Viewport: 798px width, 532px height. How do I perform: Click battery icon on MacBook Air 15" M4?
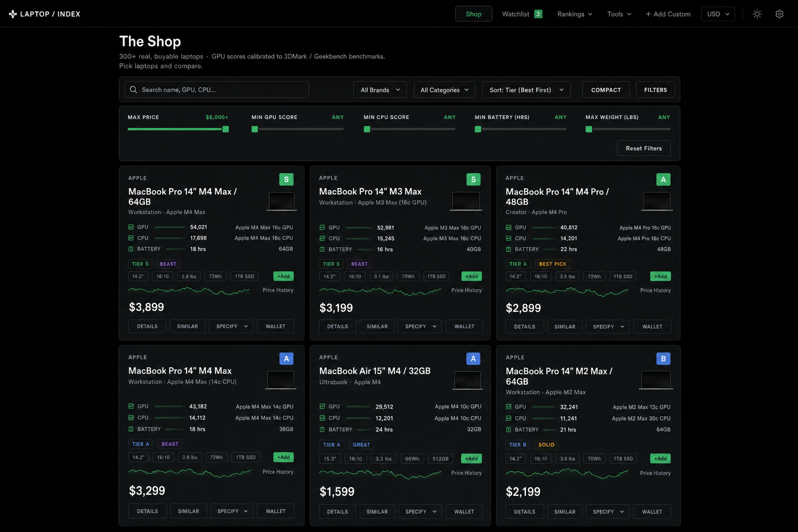point(322,430)
